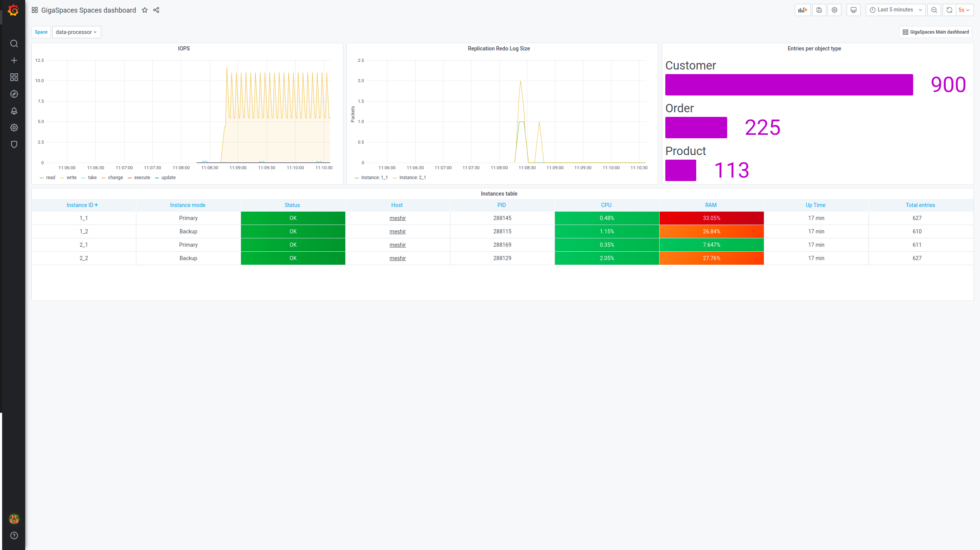Save the dashboard with disk icon
Image resolution: width=980 pixels, height=550 pixels.
click(x=819, y=10)
